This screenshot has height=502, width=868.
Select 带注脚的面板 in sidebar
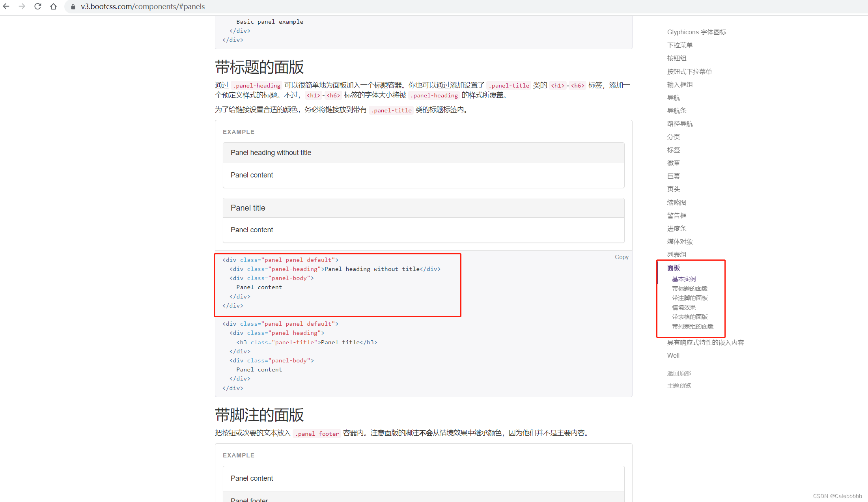tap(690, 298)
